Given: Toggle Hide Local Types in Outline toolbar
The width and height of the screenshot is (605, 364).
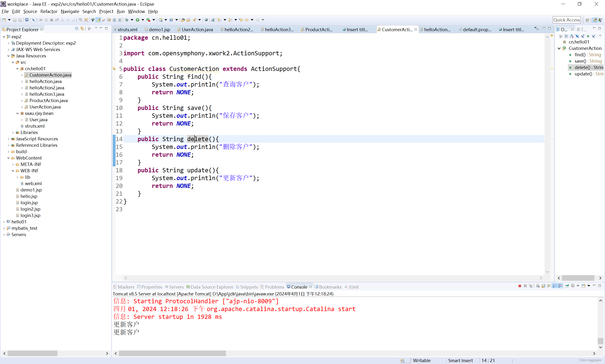Looking at the screenshot, I should pos(593,36).
